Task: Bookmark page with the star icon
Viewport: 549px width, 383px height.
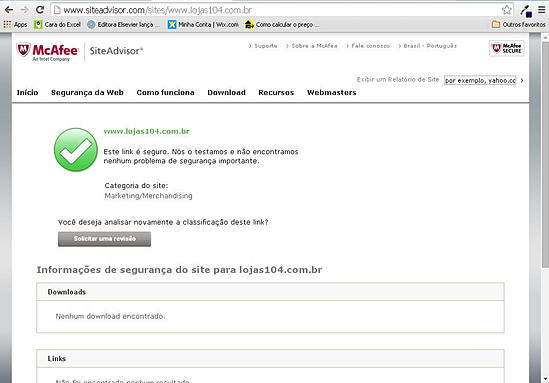Action: click(x=507, y=10)
